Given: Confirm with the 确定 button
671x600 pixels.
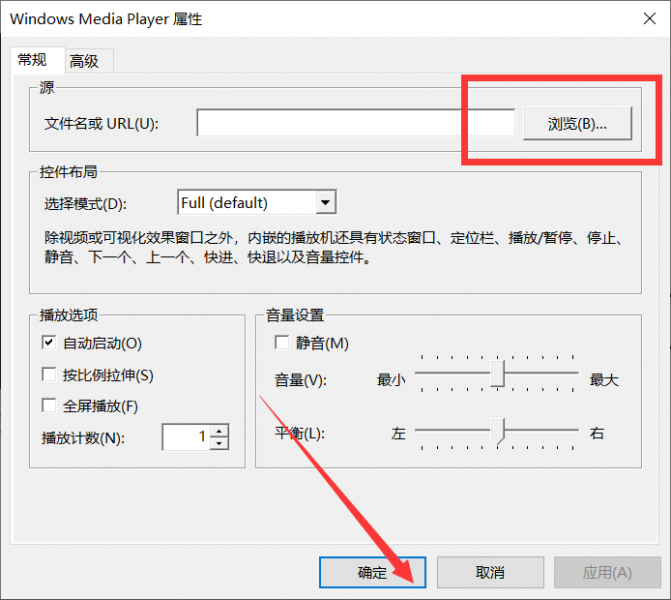Looking at the screenshot, I should [x=372, y=572].
